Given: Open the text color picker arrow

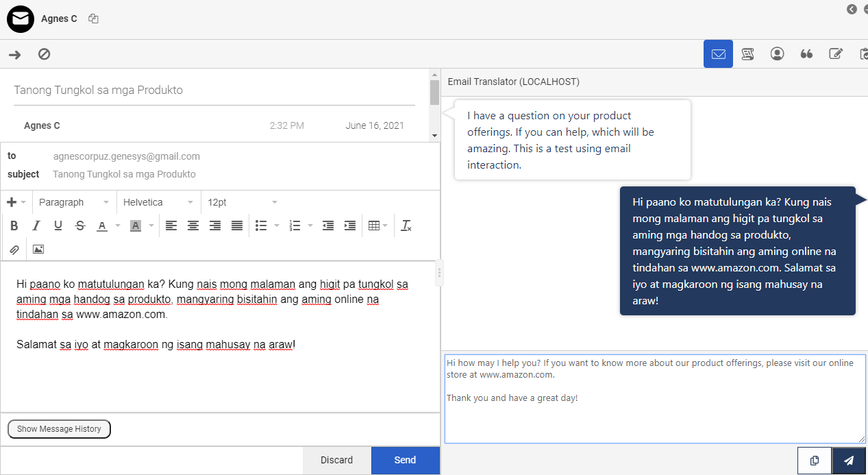Looking at the screenshot, I should pos(118,226).
